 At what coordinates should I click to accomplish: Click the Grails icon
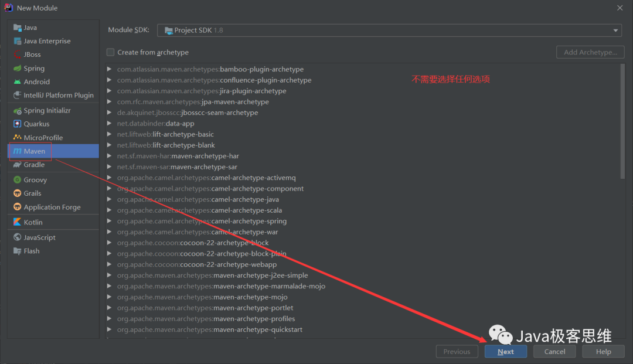tap(18, 193)
